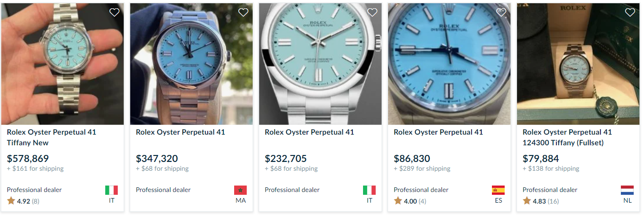Open the $232,705 watch product image
644x217 pixels.
click(x=320, y=64)
